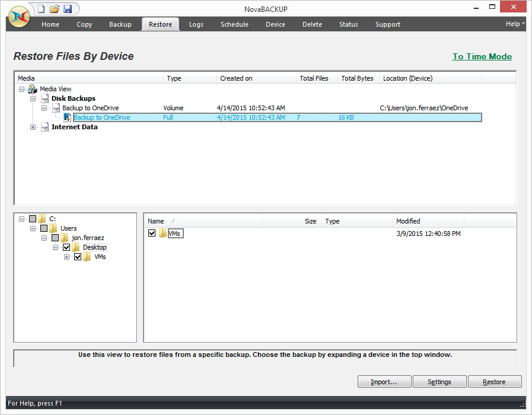Collapse the Disk Backups node
532x415 pixels.
coord(33,98)
